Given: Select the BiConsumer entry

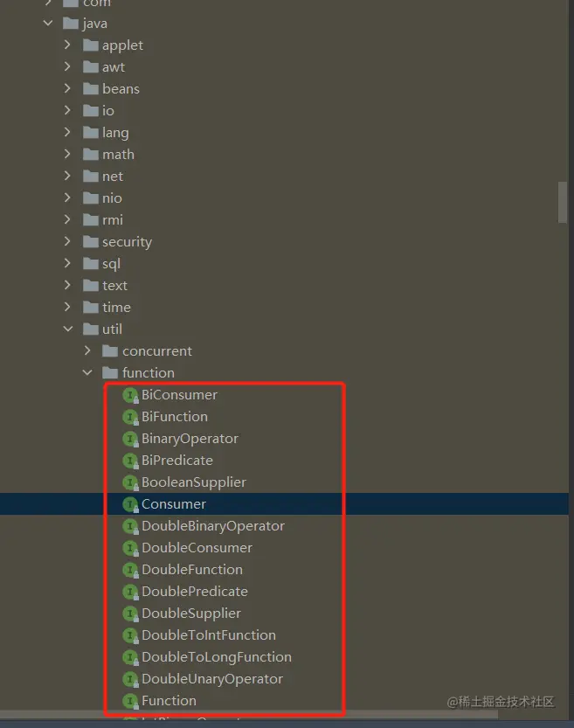Looking at the screenshot, I should point(179,395).
